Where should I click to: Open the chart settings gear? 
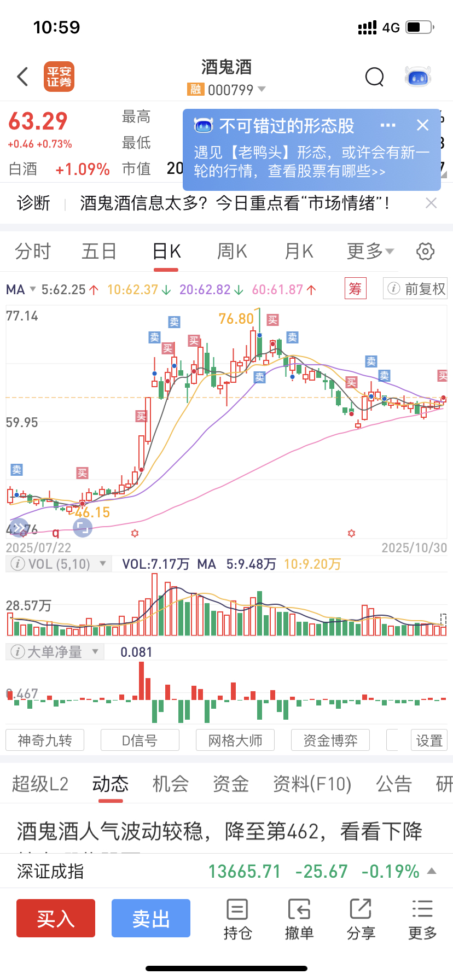point(426,252)
